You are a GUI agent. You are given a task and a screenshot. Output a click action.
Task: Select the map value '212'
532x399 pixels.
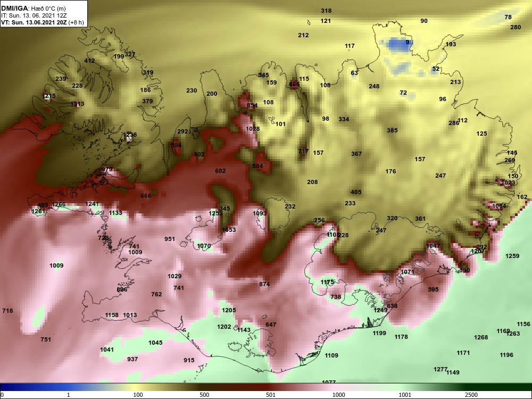tap(303, 35)
